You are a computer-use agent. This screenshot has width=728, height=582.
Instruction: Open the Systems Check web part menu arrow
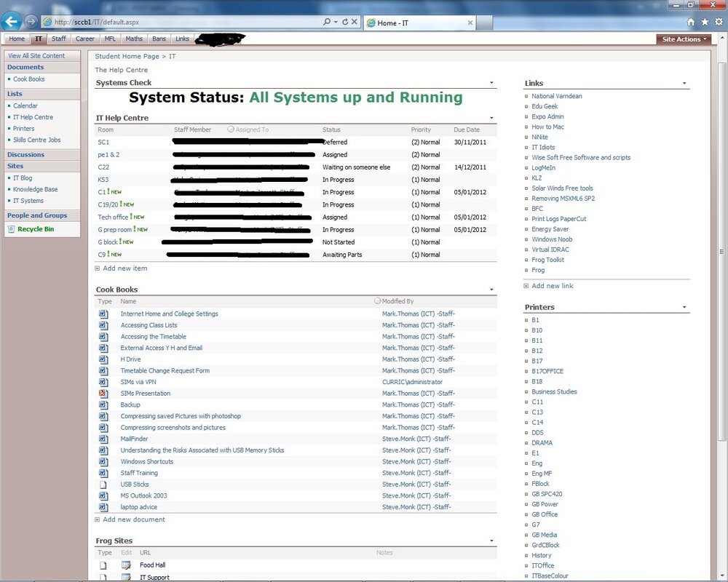(x=491, y=83)
